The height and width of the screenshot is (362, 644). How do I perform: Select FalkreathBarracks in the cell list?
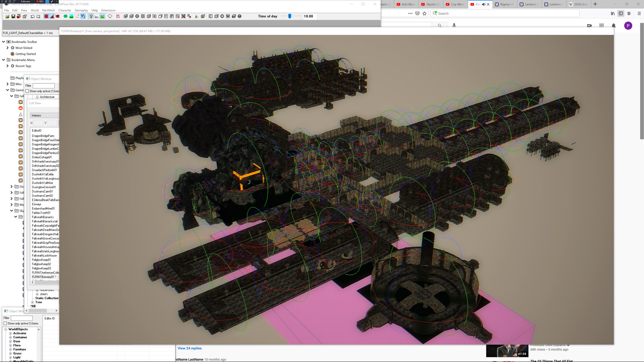pos(43,217)
